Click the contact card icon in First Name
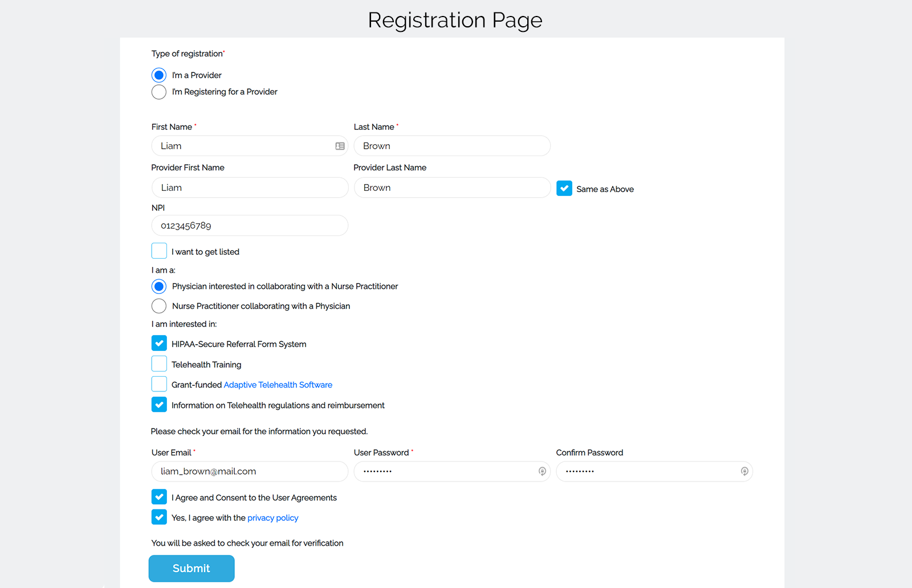 click(x=340, y=146)
